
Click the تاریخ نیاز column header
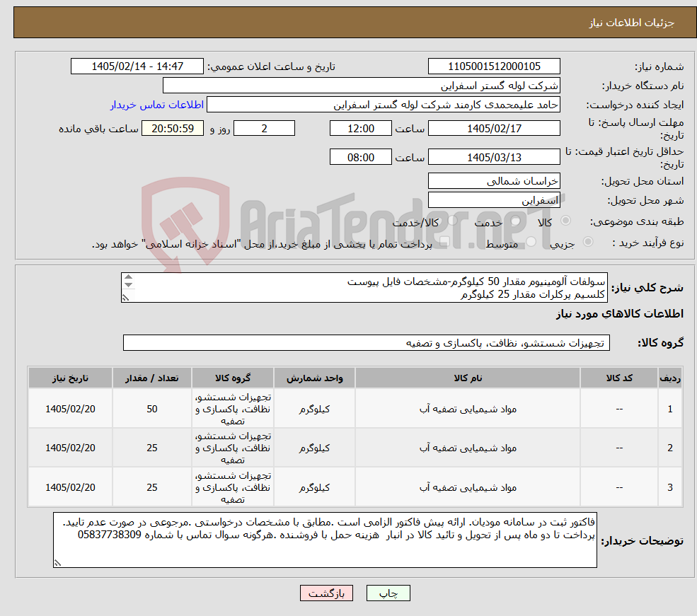pyautogui.click(x=70, y=378)
